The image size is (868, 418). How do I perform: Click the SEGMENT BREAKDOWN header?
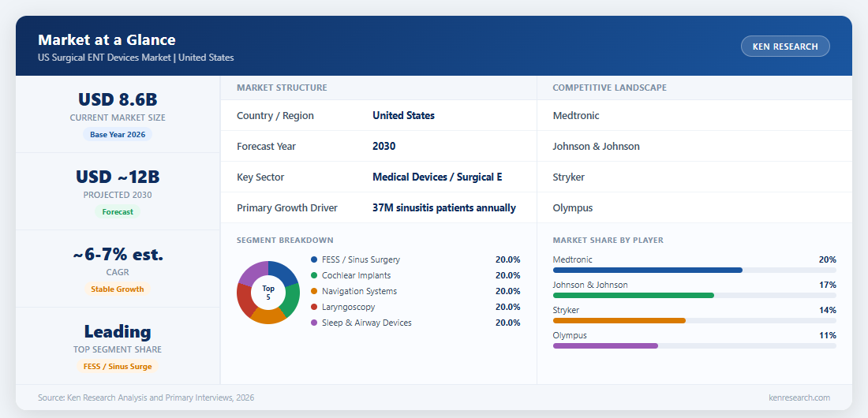[285, 241]
